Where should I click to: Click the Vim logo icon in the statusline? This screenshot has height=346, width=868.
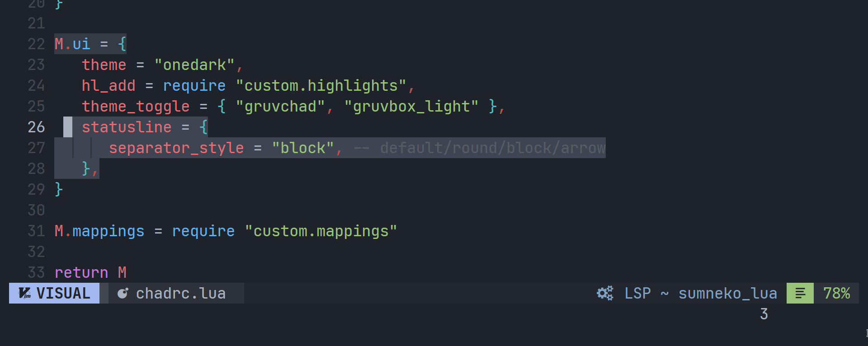[x=25, y=293]
